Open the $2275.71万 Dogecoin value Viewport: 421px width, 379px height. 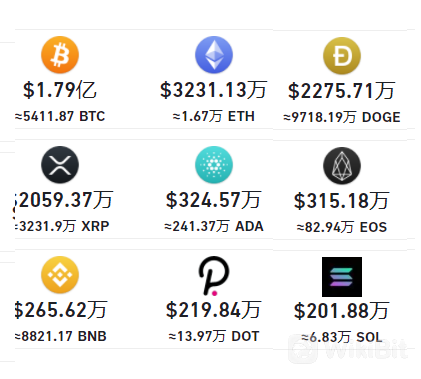(x=342, y=91)
